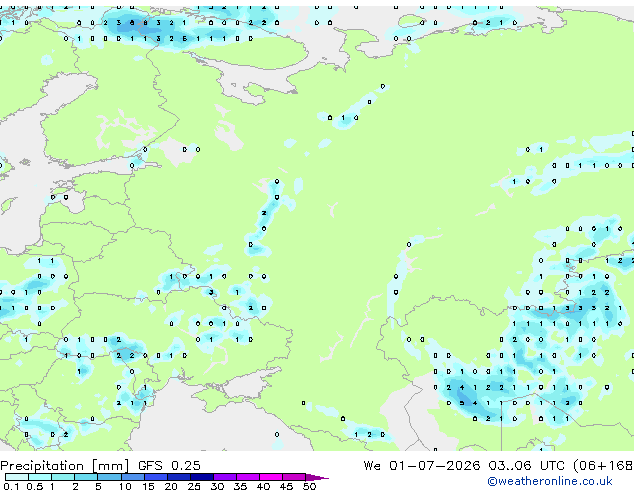Image resolution: width=634 pixels, height=490 pixels.
Task: Click the '50' legend label
Action: 309,486
